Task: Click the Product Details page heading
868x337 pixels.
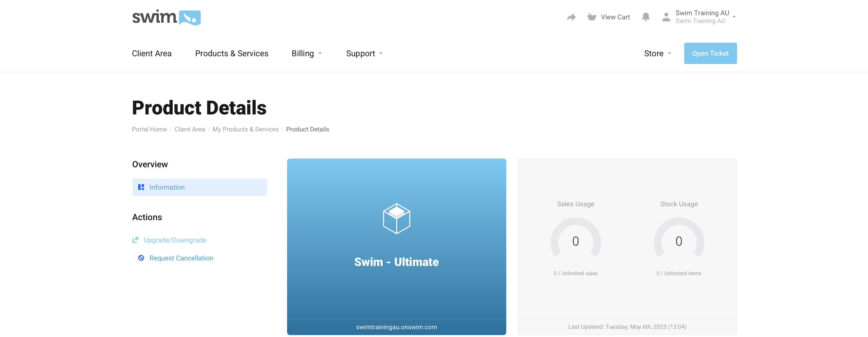Action: pyautogui.click(x=199, y=108)
